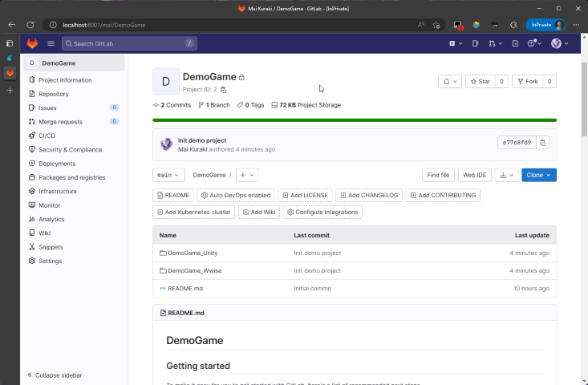The image size is (588, 385).
Task: Open the merge requests dropdown in the top bar
Action: coord(495,43)
